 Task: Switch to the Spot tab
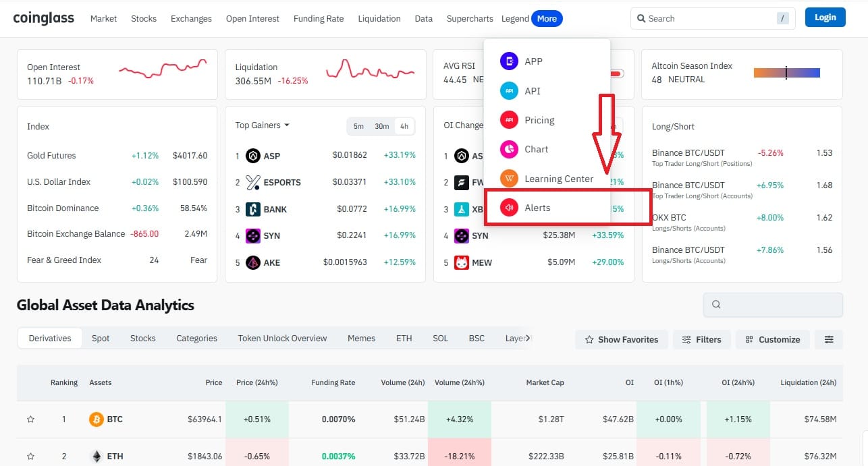pos(101,339)
